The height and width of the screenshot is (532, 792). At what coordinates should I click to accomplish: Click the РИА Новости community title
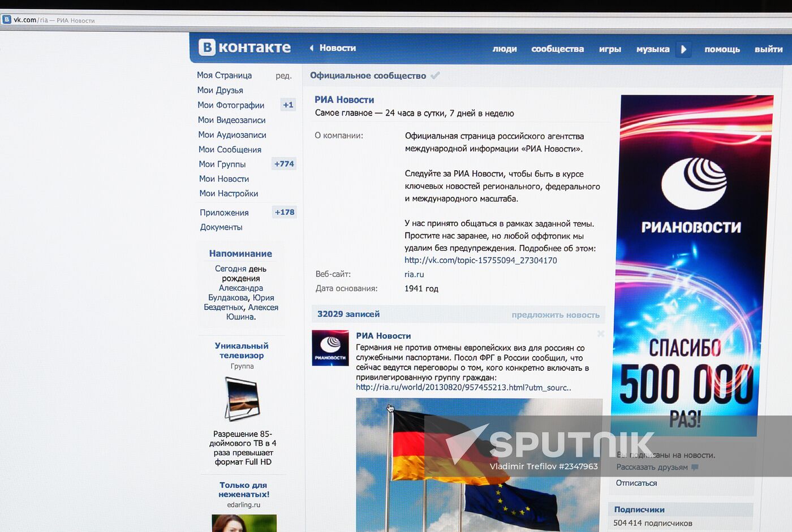tap(344, 100)
